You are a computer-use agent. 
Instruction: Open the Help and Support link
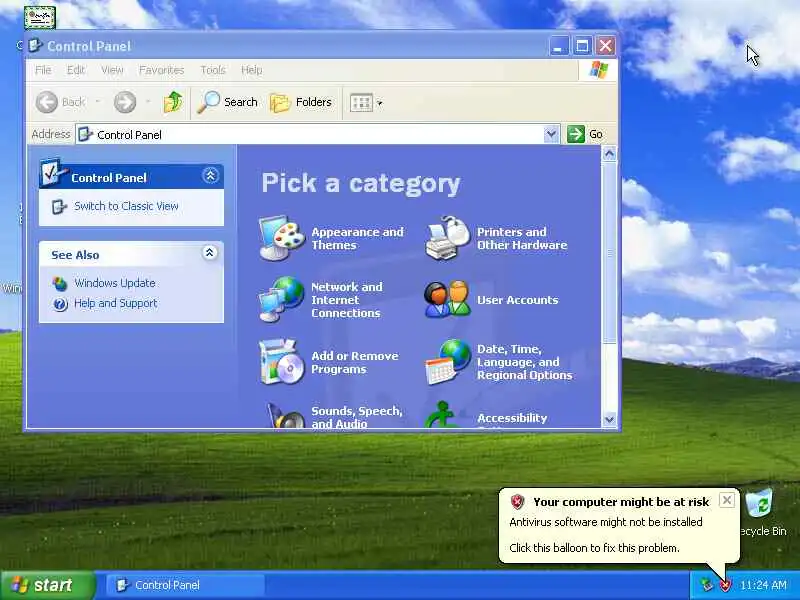116,303
